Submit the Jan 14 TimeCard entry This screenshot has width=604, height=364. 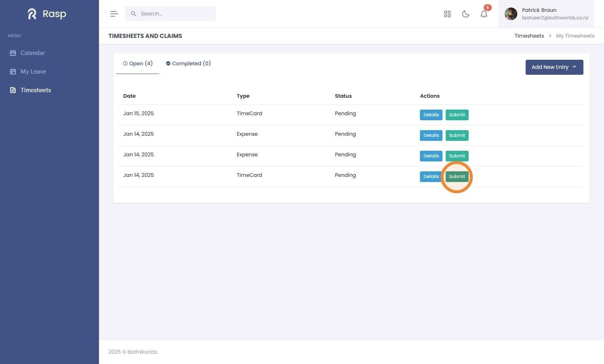pyautogui.click(x=457, y=176)
